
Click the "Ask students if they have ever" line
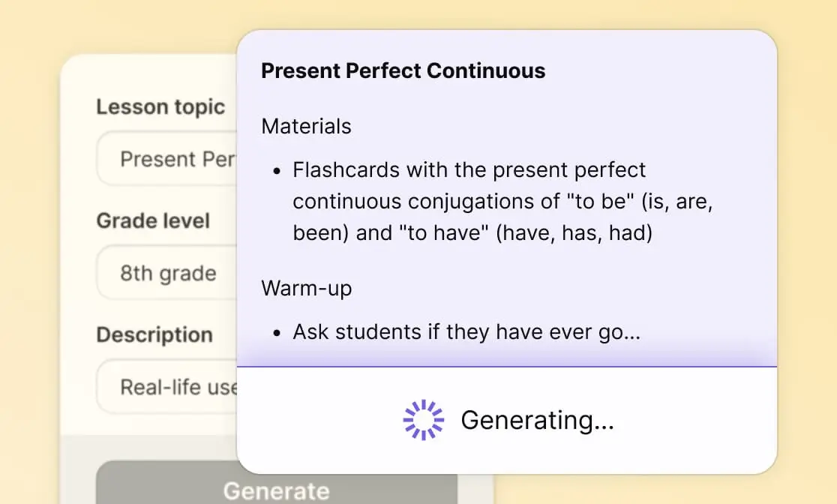click(466, 332)
